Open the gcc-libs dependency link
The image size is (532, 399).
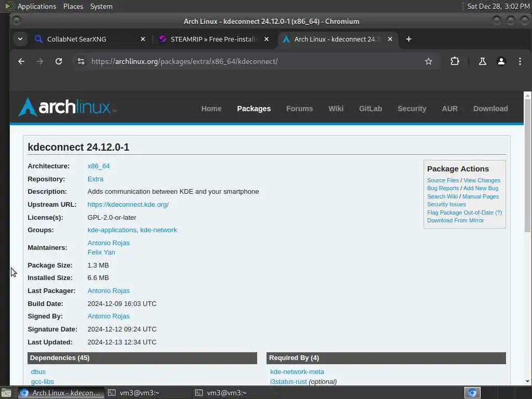tap(43, 382)
